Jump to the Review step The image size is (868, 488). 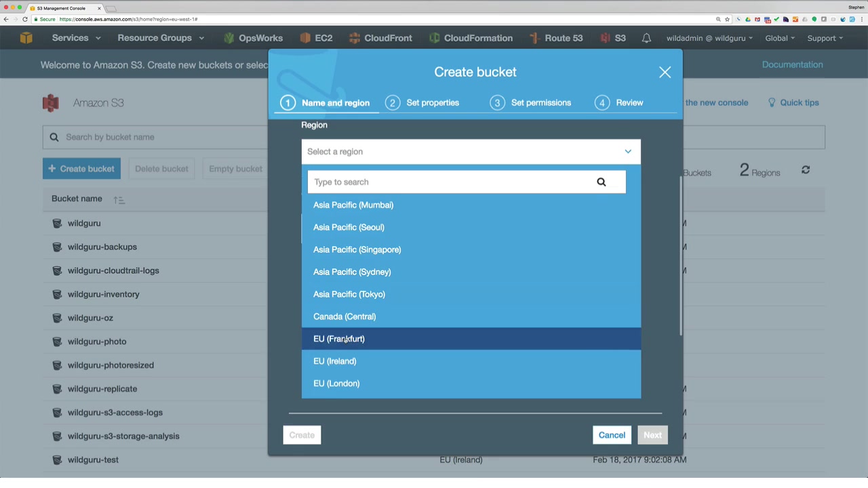click(619, 103)
